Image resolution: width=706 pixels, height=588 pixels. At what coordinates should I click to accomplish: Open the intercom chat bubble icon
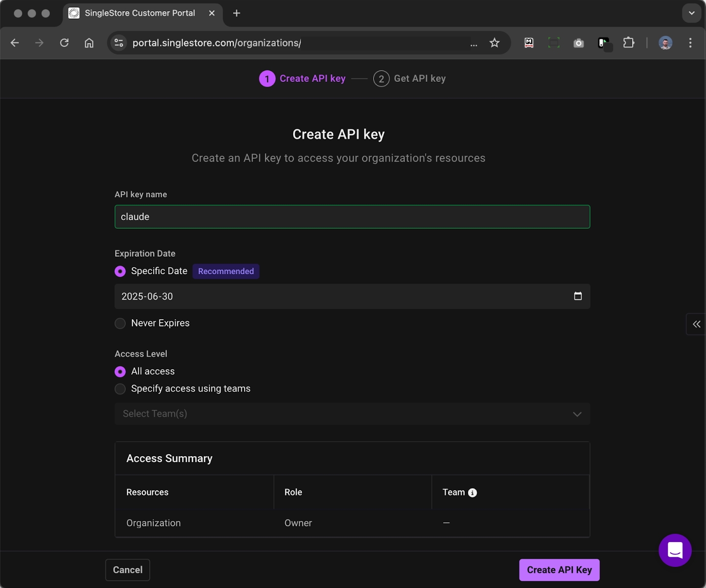click(x=675, y=550)
